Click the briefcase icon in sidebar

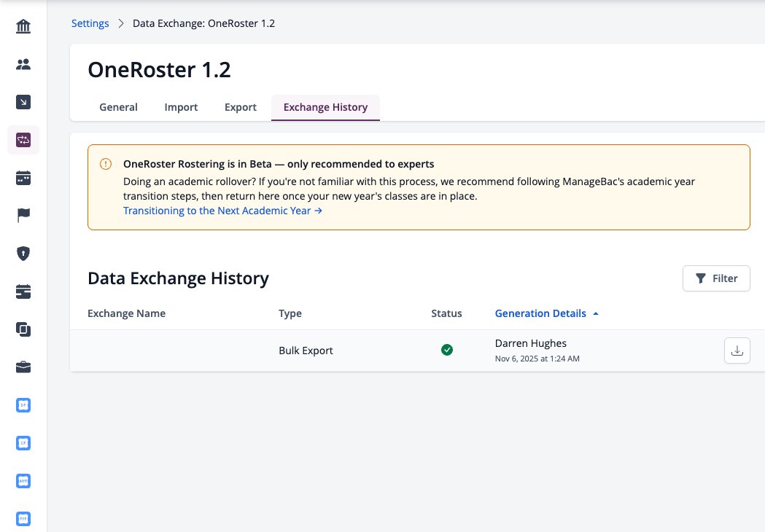click(x=23, y=367)
